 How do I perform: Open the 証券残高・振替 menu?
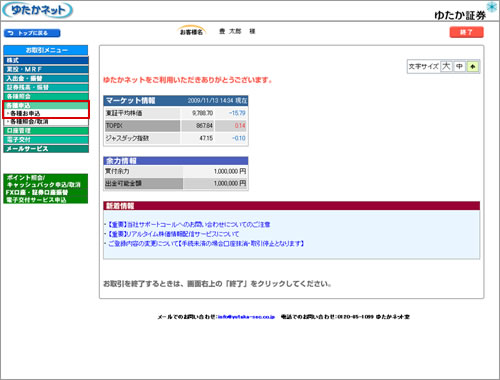click(x=46, y=87)
